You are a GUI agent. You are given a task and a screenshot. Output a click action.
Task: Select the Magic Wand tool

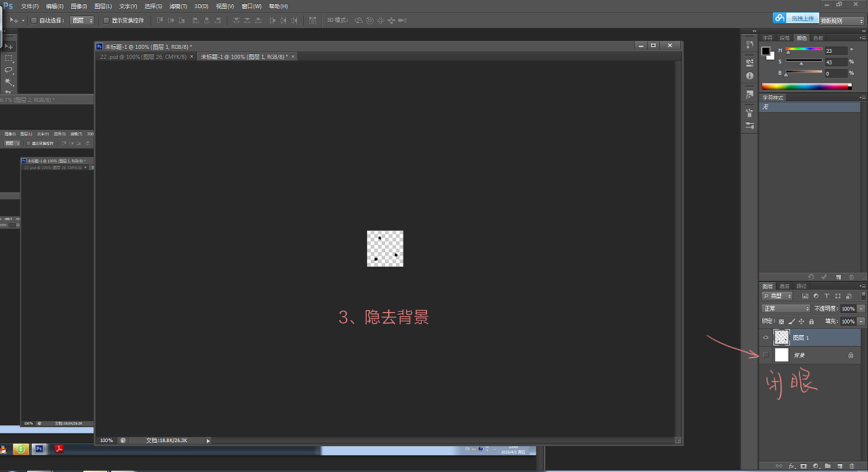tap(9, 82)
